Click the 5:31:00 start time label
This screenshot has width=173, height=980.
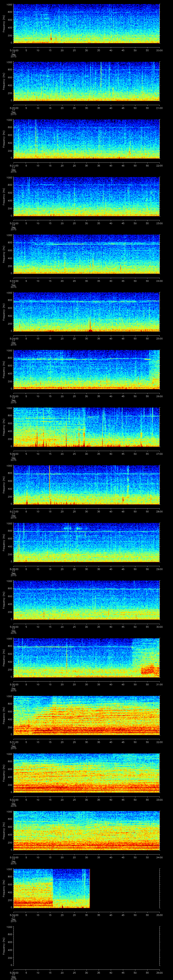pos(14,742)
